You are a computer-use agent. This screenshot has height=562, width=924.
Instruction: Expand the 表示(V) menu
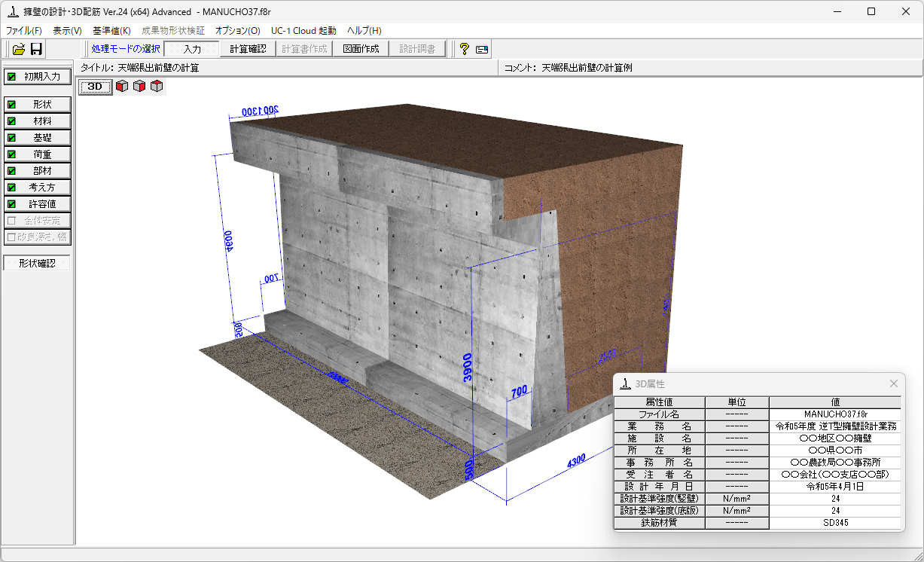(x=67, y=31)
